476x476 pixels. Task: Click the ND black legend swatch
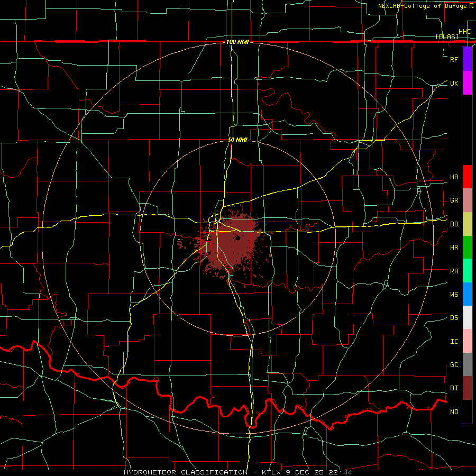pos(467,411)
